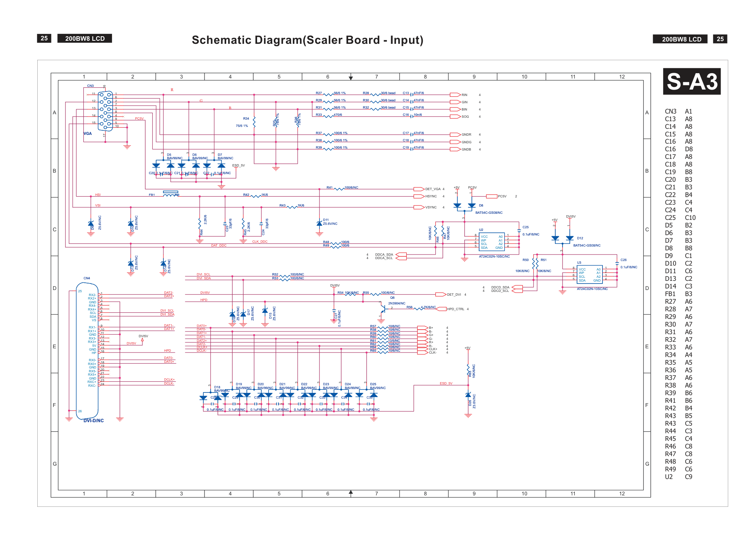The width and height of the screenshot is (756, 535).
Task: Click the VSYNC output port
Action: coord(419,207)
